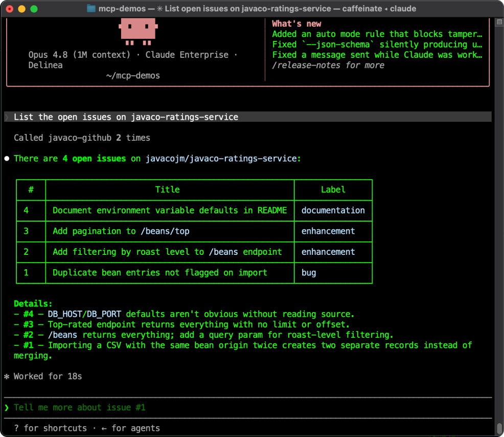Click the '← for agents' hint
This screenshot has height=437, width=504.
click(x=130, y=428)
